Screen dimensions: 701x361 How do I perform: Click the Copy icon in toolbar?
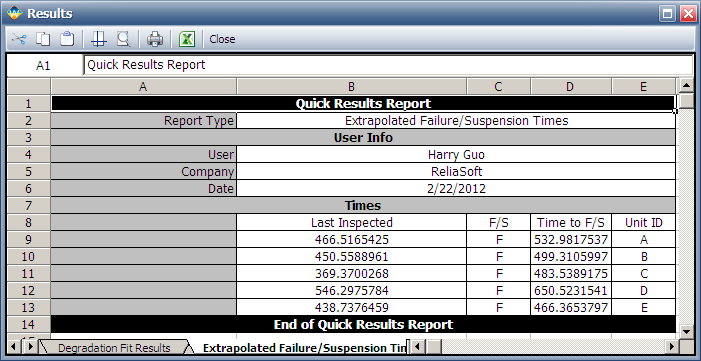[43, 39]
